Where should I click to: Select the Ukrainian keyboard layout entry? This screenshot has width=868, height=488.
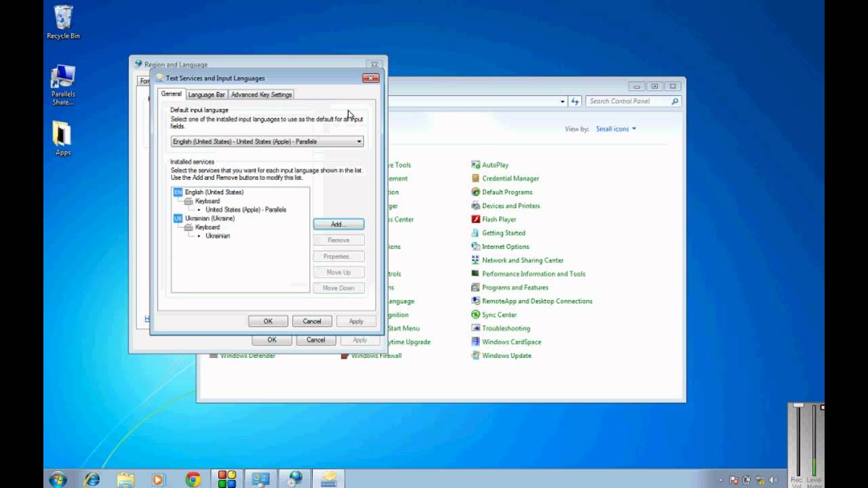(218, 236)
